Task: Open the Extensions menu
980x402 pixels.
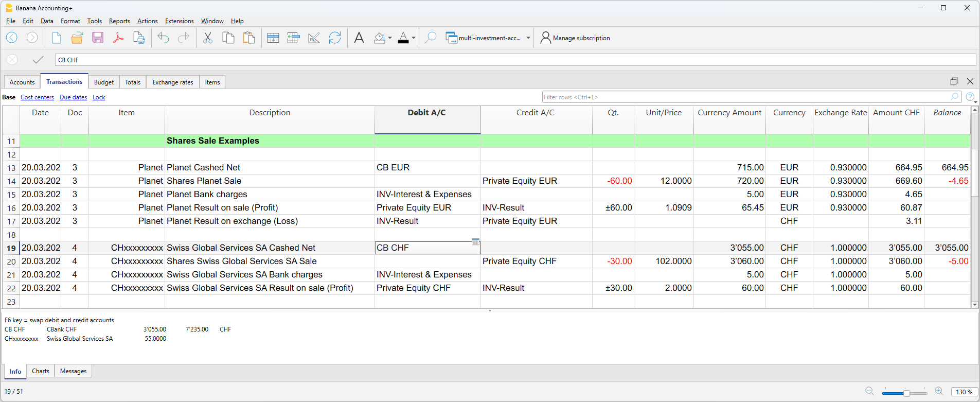Action: [179, 21]
